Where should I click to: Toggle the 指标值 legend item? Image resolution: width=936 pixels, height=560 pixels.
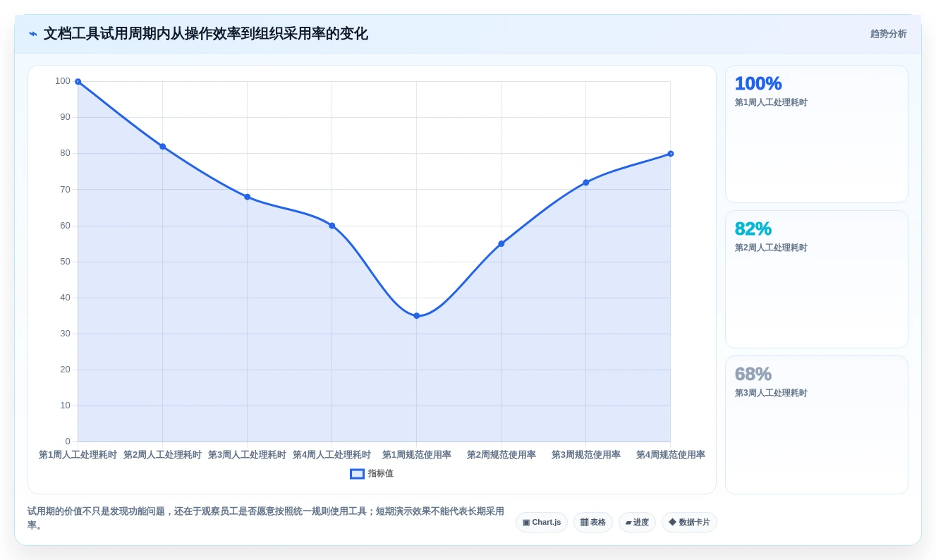tap(372, 473)
